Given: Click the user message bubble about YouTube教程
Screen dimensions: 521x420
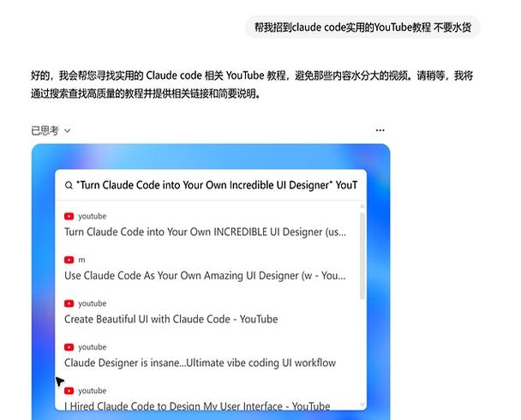Looking at the screenshot, I should tap(362, 27).
